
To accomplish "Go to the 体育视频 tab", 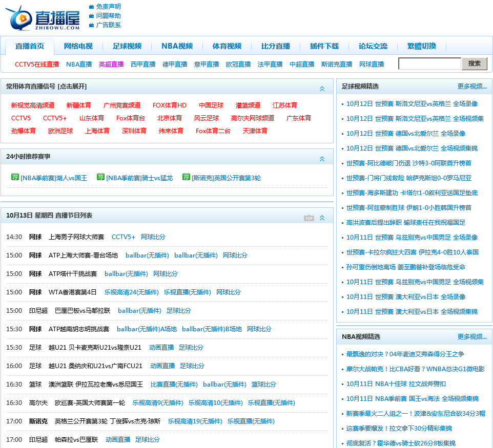I will pos(227,46).
